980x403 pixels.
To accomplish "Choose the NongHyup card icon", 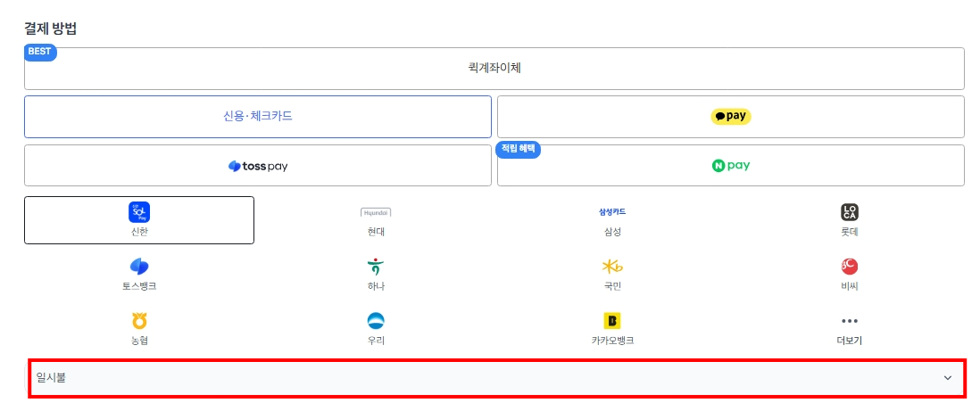I will coord(139,321).
